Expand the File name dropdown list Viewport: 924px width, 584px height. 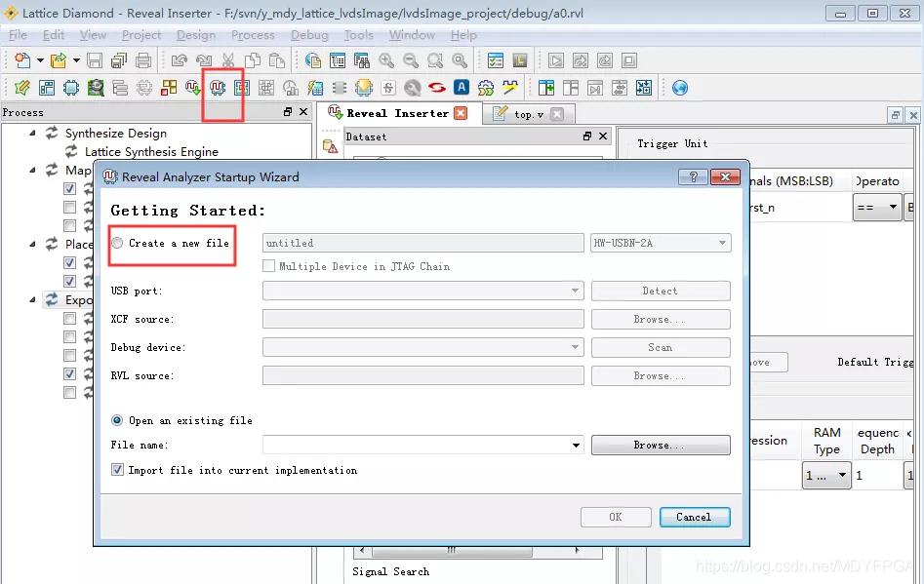(576, 445)
